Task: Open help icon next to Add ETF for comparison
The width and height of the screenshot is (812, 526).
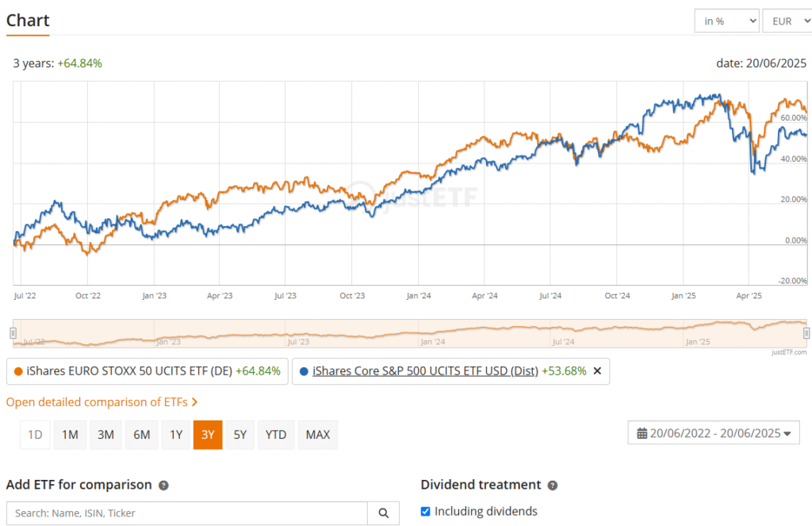Action: click(x=163, y=486)
